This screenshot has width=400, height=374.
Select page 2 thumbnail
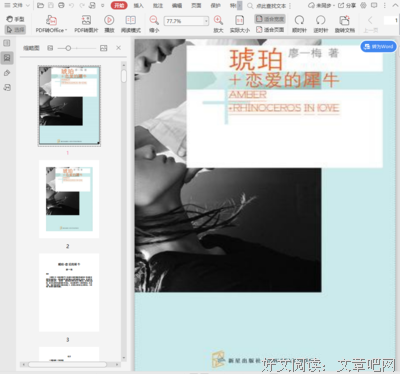69,199
